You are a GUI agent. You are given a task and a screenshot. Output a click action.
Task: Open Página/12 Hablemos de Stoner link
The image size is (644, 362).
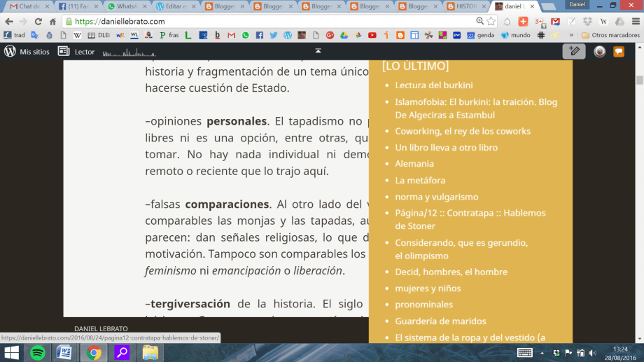(470, 219)
